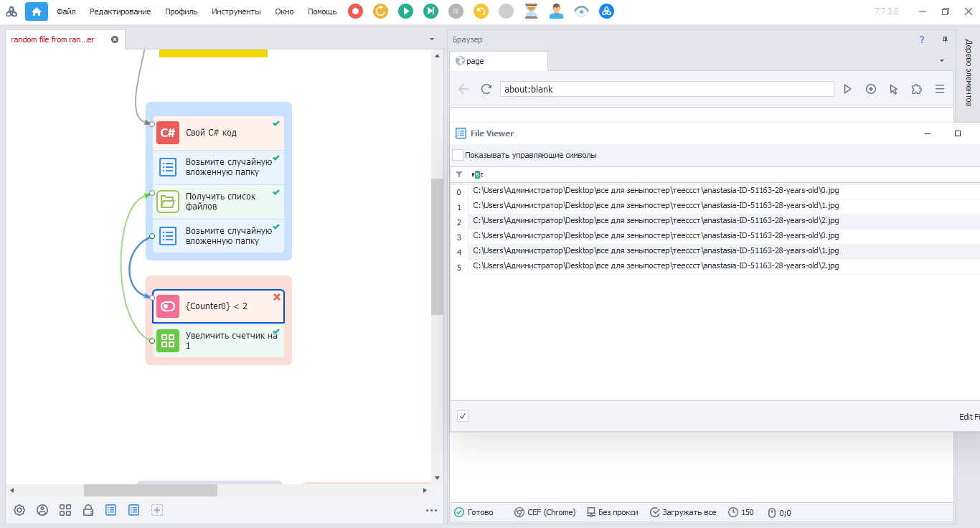980x528 pixels.
Task: Select the 'Свой C# код' action block
Action: (x=219, y=133)
